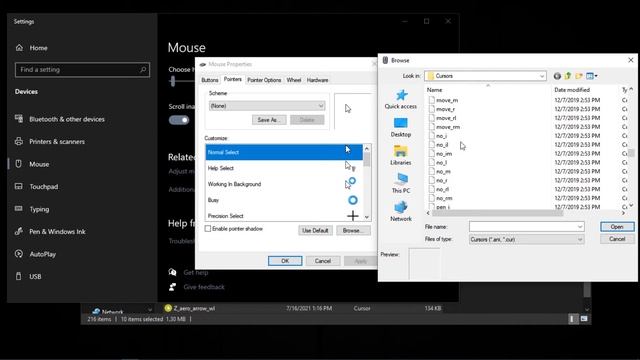Image resolution: width=640 pixels, height=360 pixels.
Task: Open Desktop location in Browse dialog
Action: pos(401,127)
